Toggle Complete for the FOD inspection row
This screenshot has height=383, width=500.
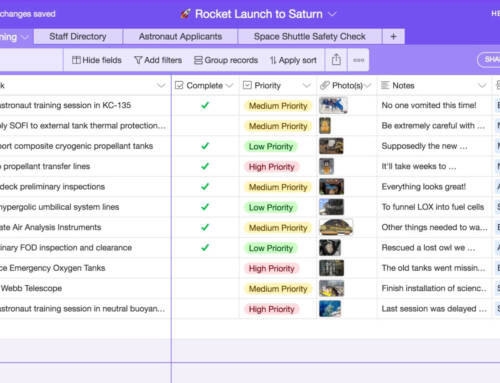pyautogui.click(x=205, y=248)
